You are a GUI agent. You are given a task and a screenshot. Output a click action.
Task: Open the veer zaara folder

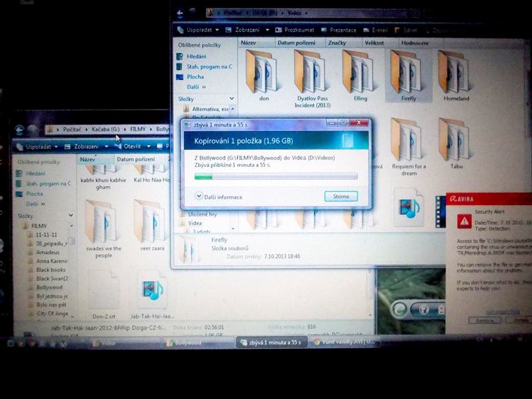(x=151, y=226)
